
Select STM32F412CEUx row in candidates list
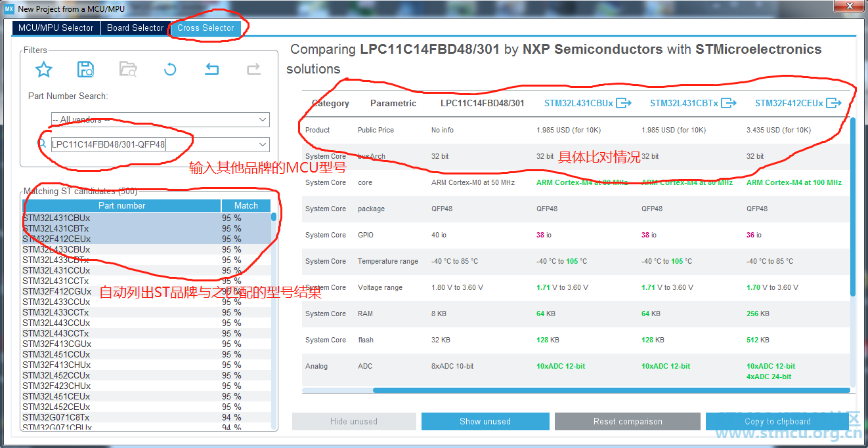coord(146,239)
